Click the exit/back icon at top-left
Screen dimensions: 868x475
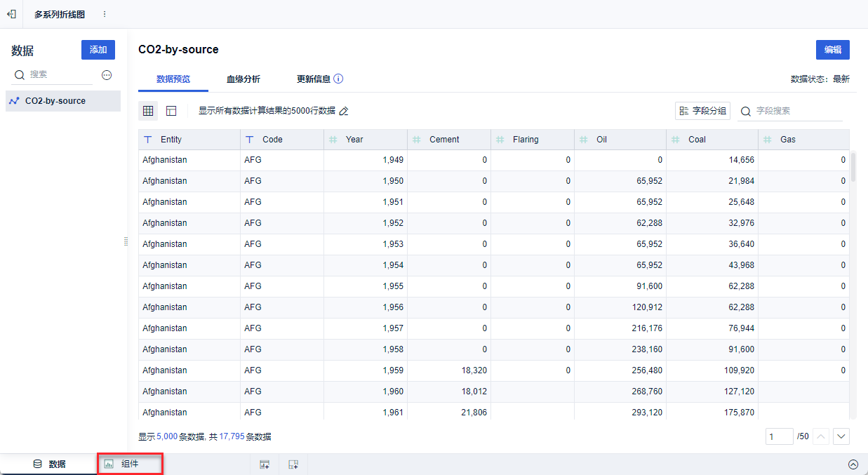tap(11, 14)
